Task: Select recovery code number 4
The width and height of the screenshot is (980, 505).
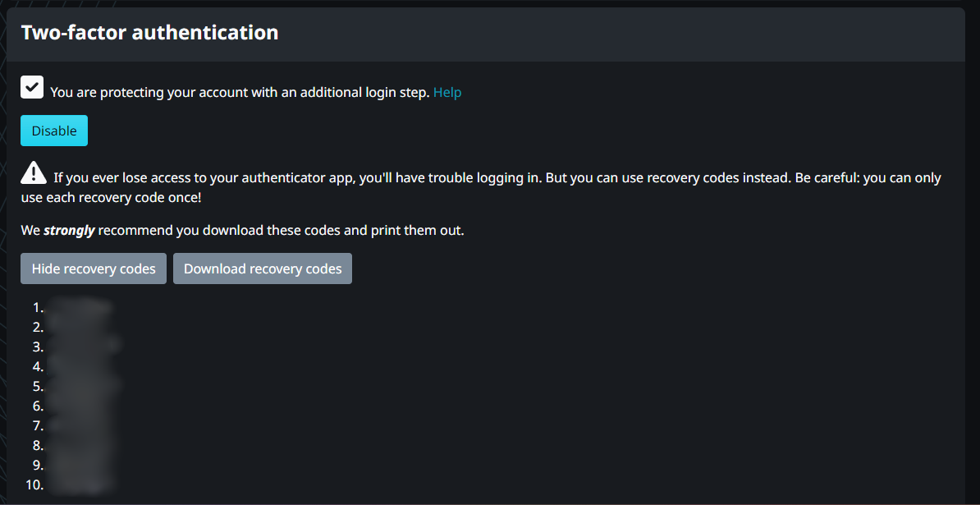Action: (x=80, y=367)
